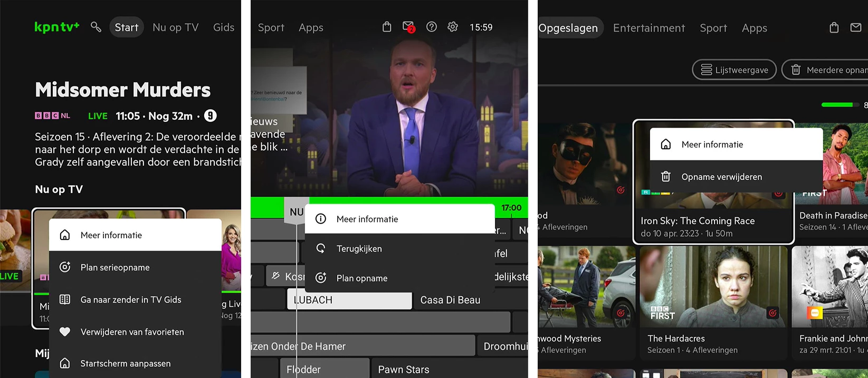Choose Ga naar zender in TV Gids
868x378 pixels.
(135, 299)
